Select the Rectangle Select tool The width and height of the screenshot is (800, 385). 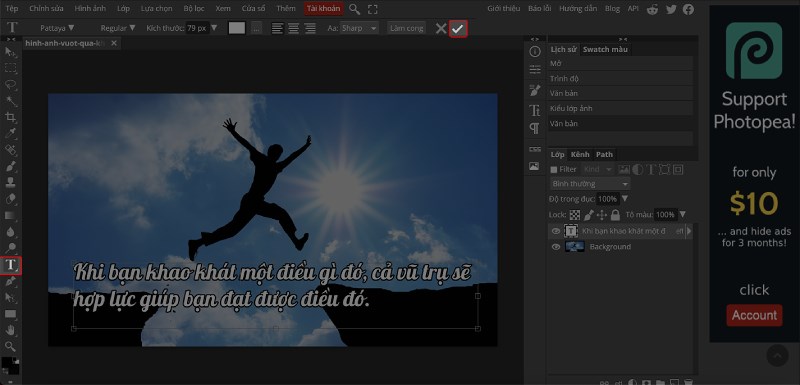click(x=10, y=68)
